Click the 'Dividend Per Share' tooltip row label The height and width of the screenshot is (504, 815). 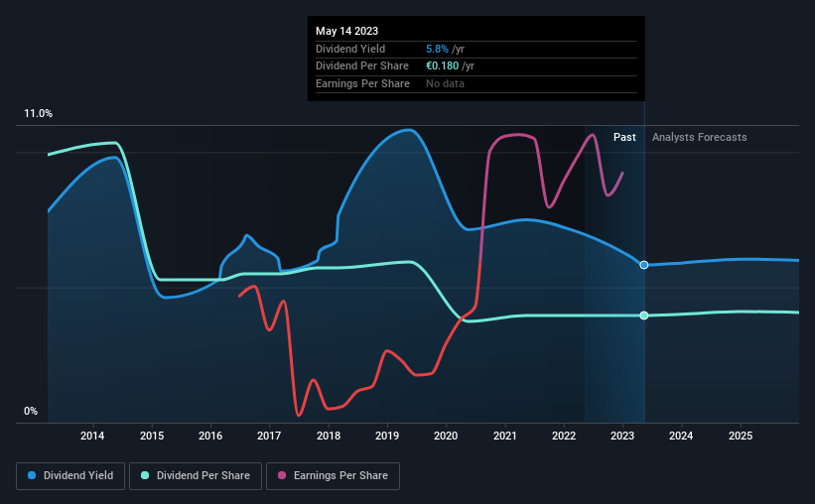tap(361, 66)
